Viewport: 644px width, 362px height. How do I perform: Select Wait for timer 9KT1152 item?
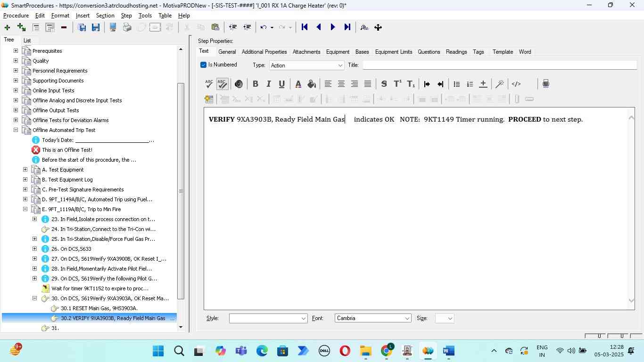(100, 288)
